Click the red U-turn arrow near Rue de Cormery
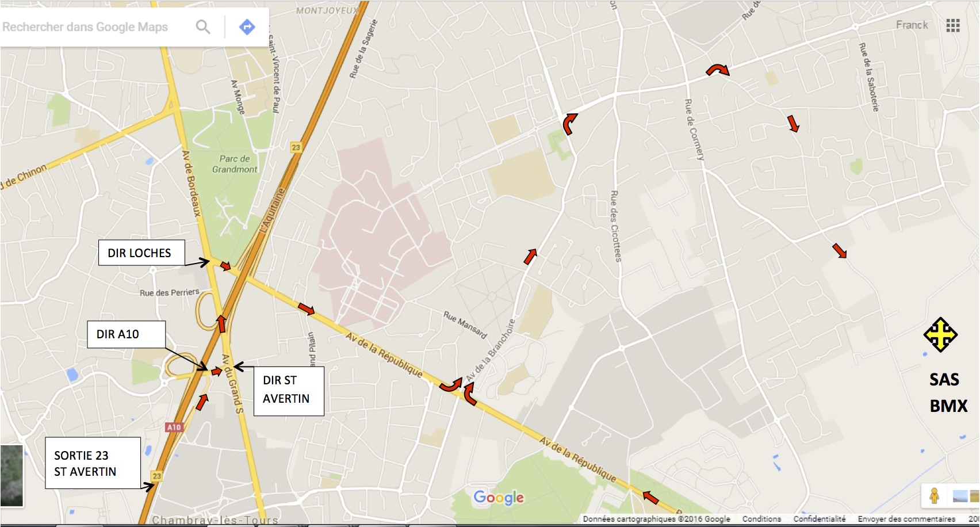Screen dimensions: 980x527 pyautogui.click(x=717, y=70)
